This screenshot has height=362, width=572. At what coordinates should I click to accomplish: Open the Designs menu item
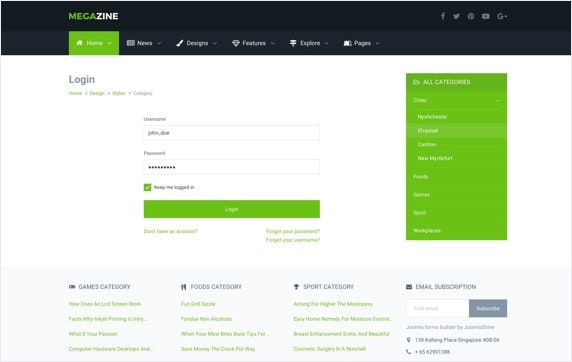pyautogui.click(x=197, y=43)
